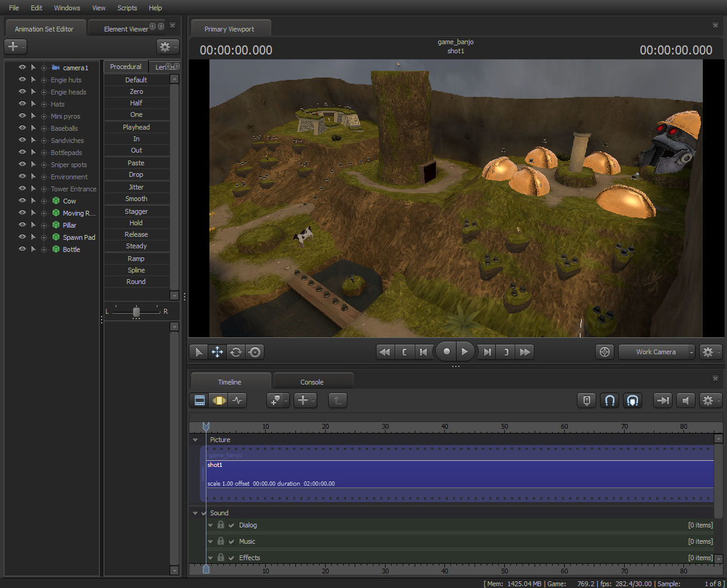Image resolution: width=727 pixels, height=588 pixels.
Task: Click the L/R balance slider handle
Action: pyautogui.click(x=137, y=311)
